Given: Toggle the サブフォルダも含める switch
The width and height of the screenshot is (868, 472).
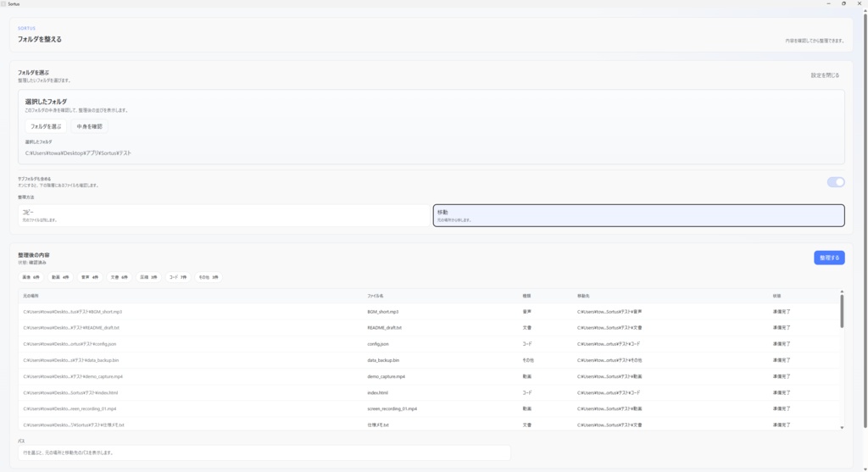Looking at the screenshot, I should [x=835, y=182].
